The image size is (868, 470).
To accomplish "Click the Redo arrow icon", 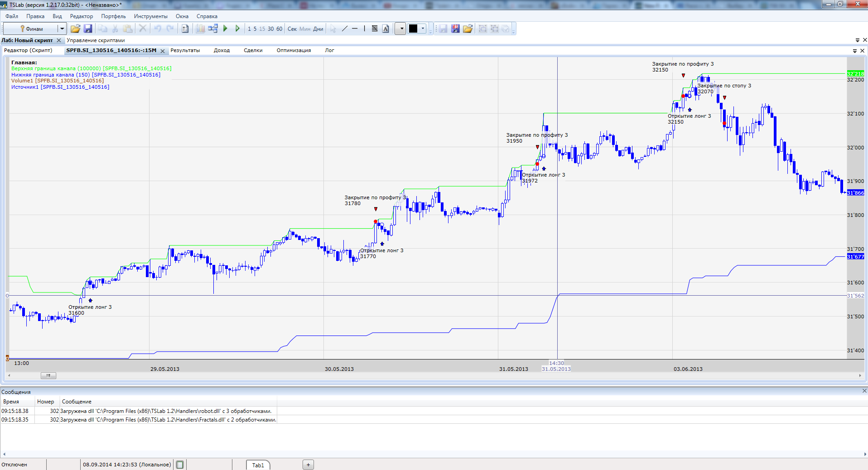I will coord(170,29).
